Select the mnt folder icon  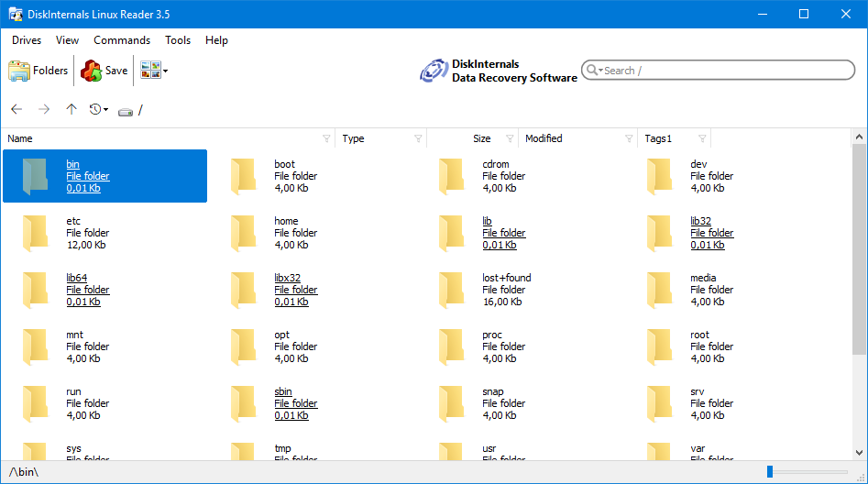(x=35, y=347)
